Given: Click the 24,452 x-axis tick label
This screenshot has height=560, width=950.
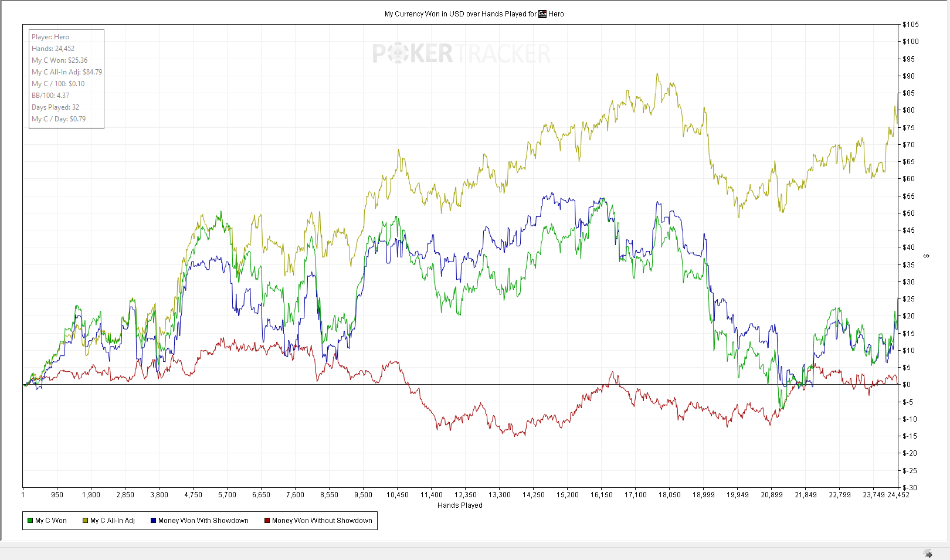Looking at the screenshot, I should tap(898, 495).
